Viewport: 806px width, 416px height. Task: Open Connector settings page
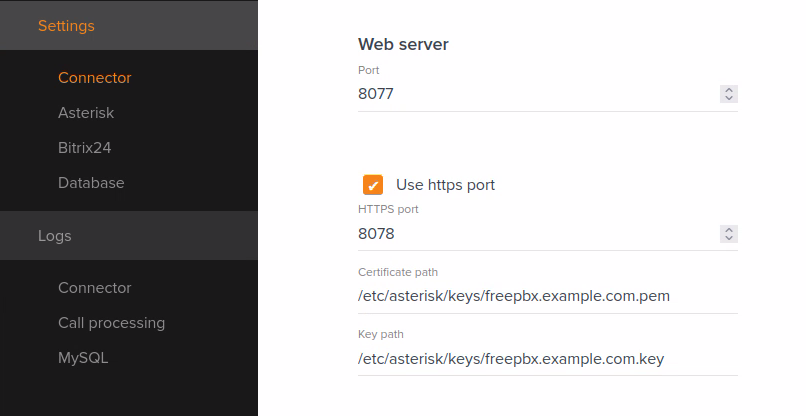pyautogui.click(x=94, y=78)
